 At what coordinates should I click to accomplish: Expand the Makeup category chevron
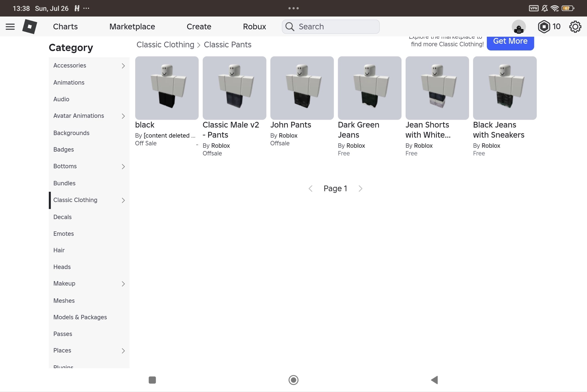(123, 284)
